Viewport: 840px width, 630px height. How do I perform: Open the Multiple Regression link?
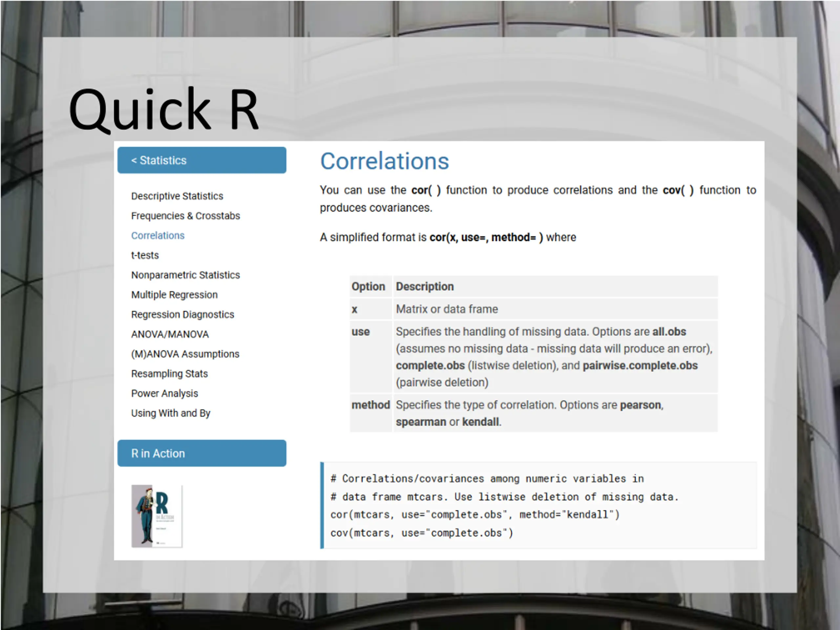point(174,295)
